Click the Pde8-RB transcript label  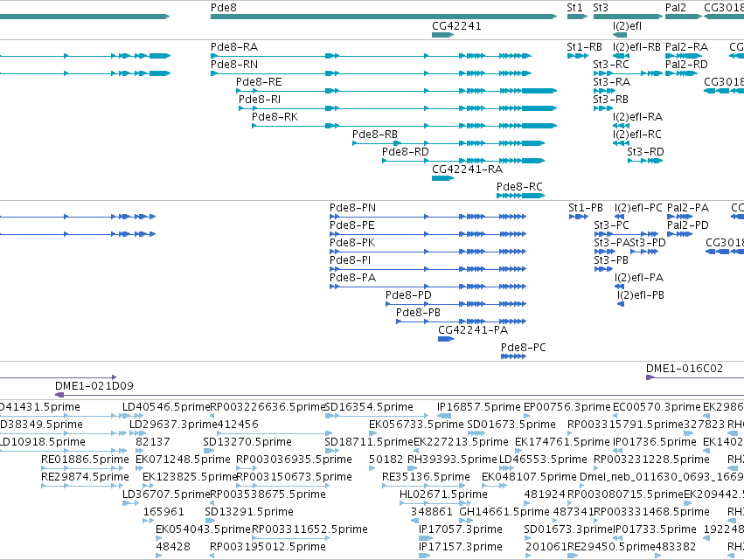[x=375, y=135]
